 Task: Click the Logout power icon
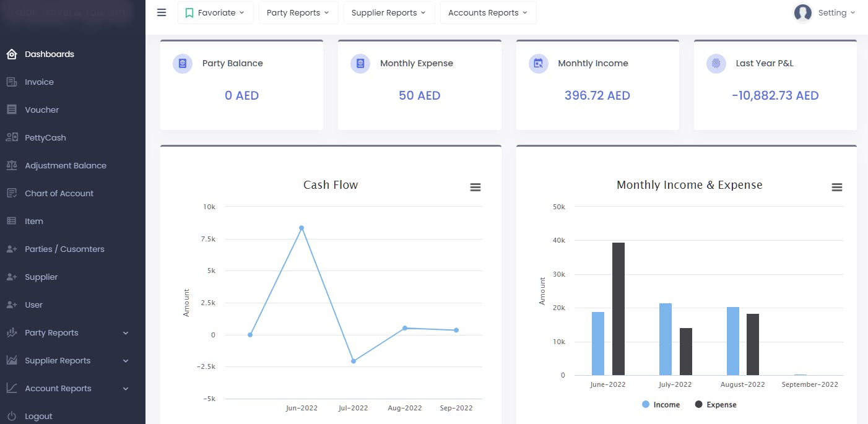[11, 416]
